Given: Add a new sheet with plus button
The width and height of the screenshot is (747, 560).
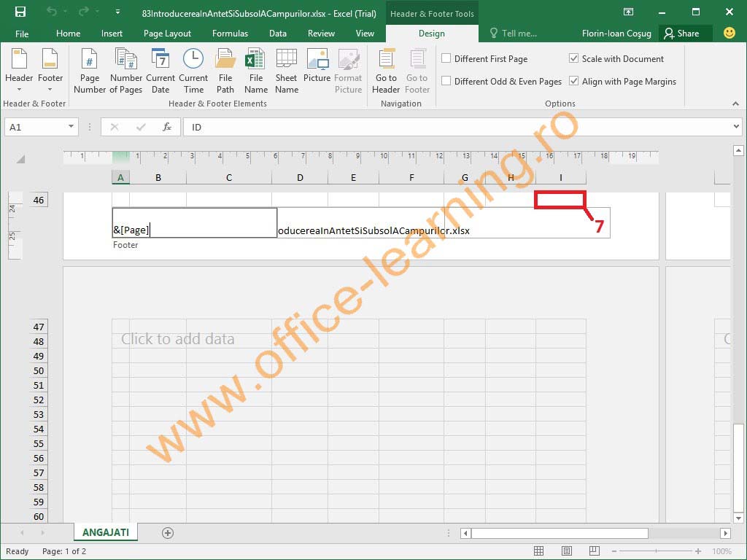Looking at the screenshot, I should tap(168, 533).
